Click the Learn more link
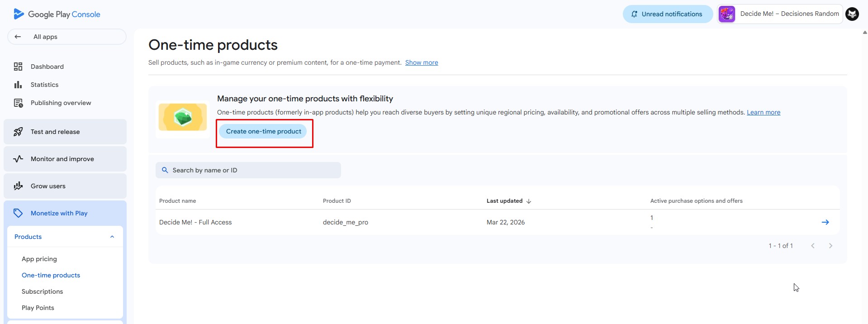The height and width of the screenshot is (324, 868). pyautogui.click(x=764, y=112)
